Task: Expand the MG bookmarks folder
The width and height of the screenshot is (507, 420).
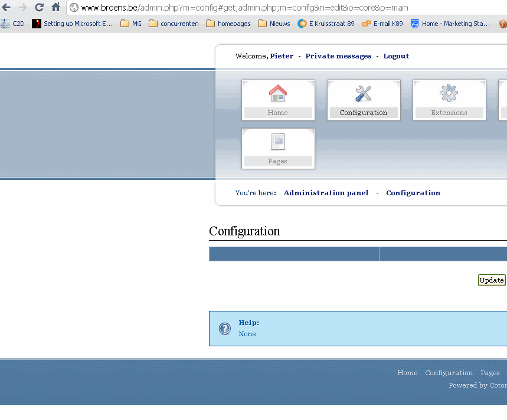Action: (x=131, y=24)
